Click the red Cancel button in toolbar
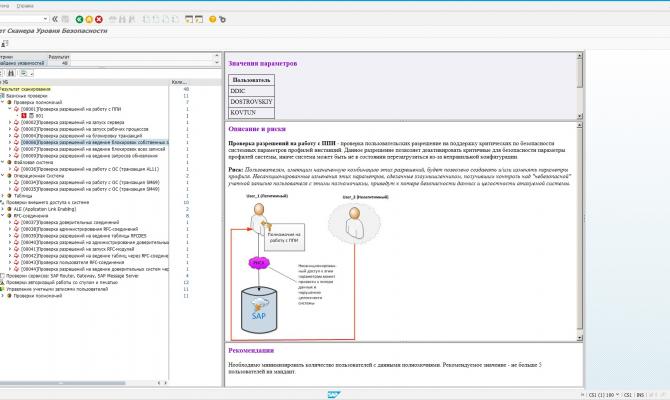Viewport: 670px width, 400px height. coord(99,19)
